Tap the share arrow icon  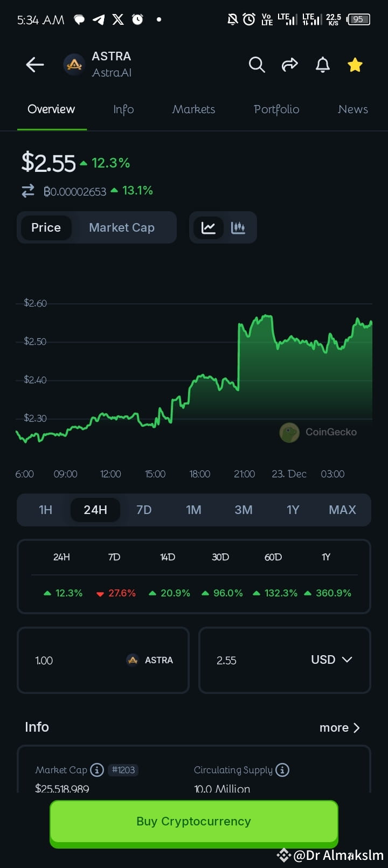290,65
